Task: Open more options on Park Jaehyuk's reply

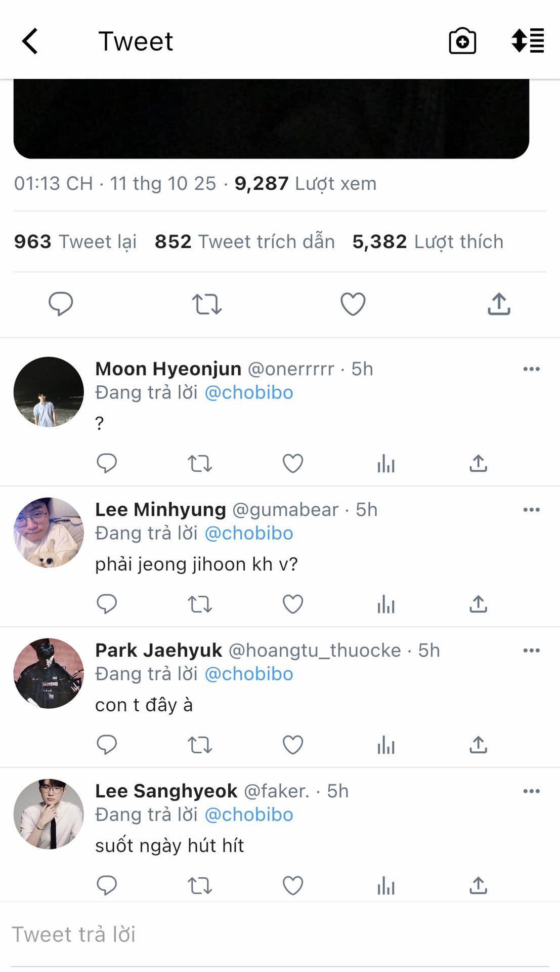Action: (x=531, y=651)
